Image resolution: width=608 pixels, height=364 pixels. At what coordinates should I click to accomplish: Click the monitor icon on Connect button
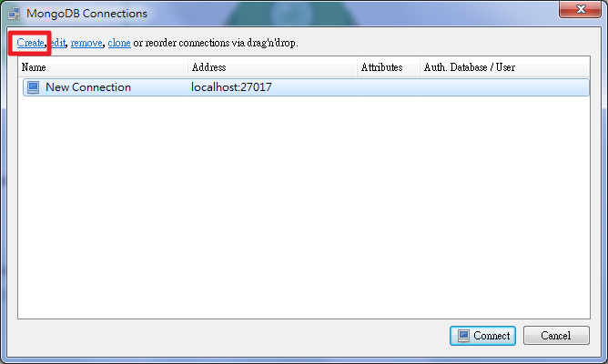463,336
